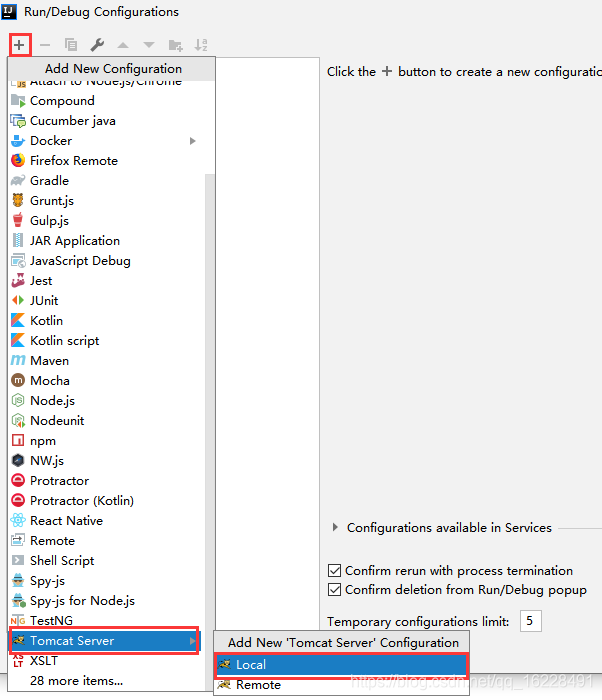Click the Gulp.js cup icon
Image resolution: width=602 pixels, height=700 pixels.
(x=18, y=221)
